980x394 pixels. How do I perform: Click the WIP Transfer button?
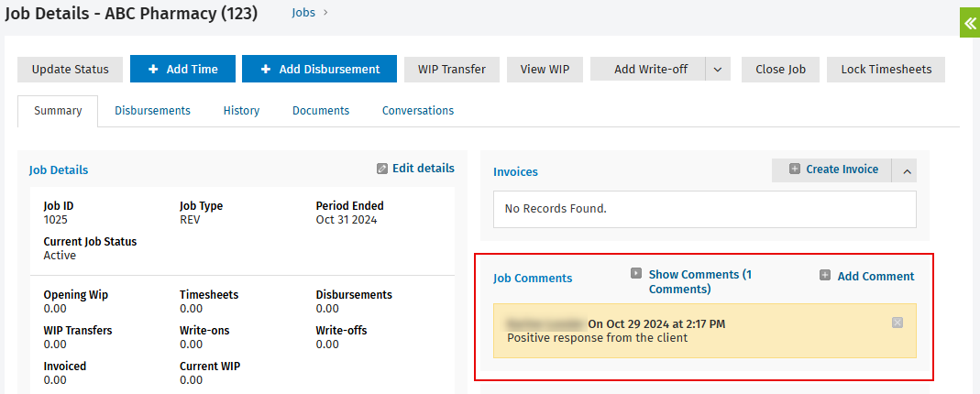coord(452,70)
